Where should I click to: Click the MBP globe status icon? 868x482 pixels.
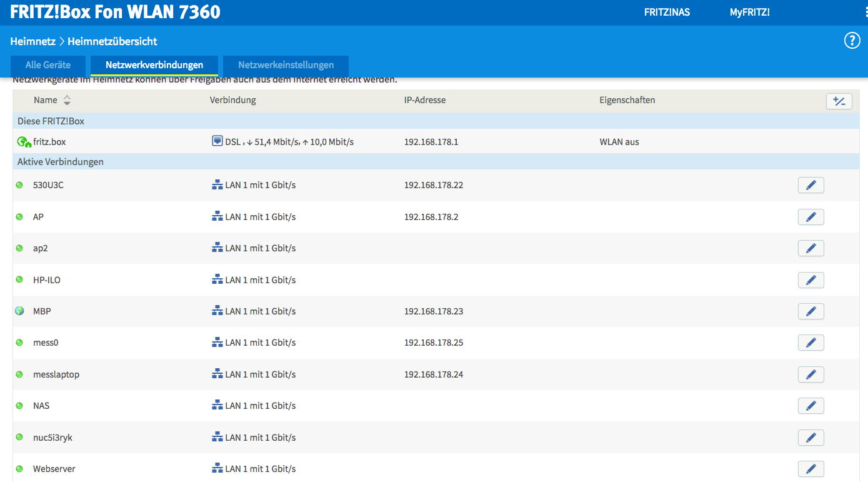(x=19, y=311)
